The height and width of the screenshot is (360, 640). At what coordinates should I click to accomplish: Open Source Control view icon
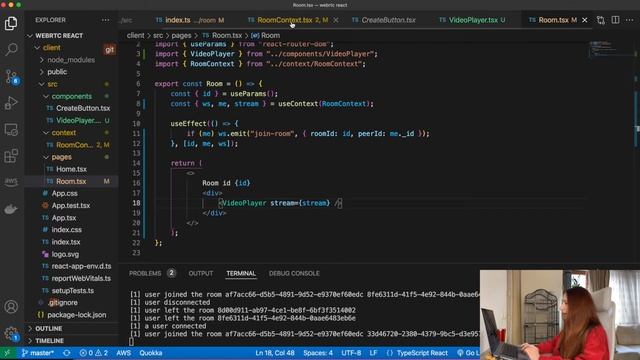tap(11, 76)
